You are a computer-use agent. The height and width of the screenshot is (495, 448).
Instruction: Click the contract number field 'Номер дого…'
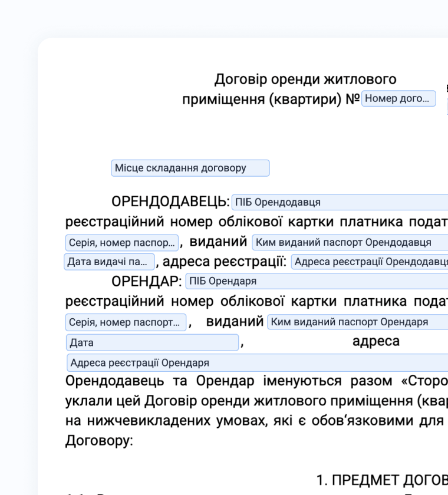point(398,98)
